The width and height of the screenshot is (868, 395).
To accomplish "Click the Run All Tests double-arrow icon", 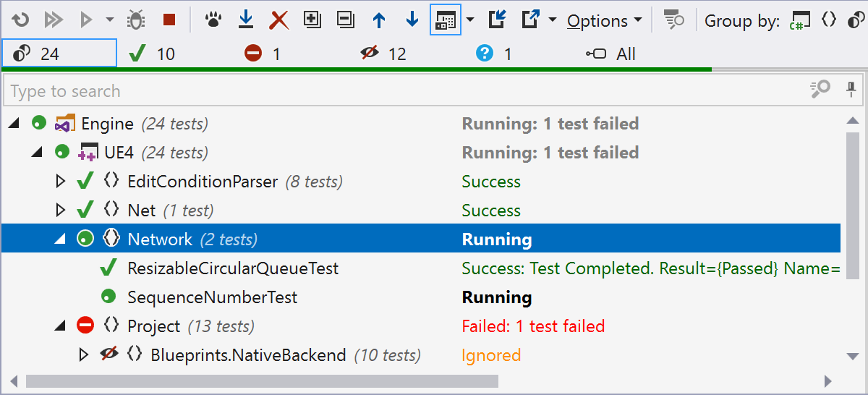I will click(54, 20).
